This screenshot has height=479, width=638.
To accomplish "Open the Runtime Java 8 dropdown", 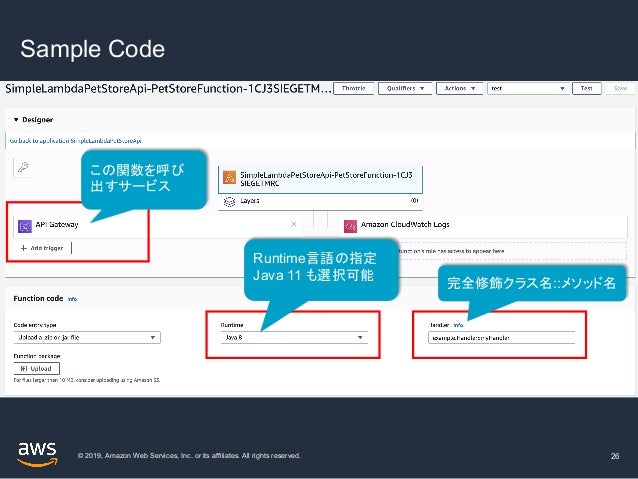I will 294,337.
